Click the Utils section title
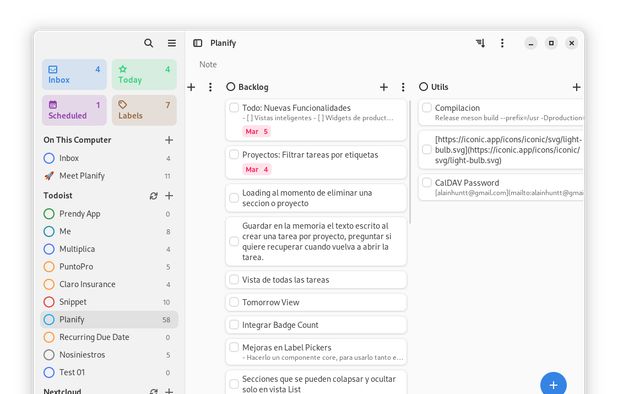Screen dimensions: 618x394 [x=439, y=87]
